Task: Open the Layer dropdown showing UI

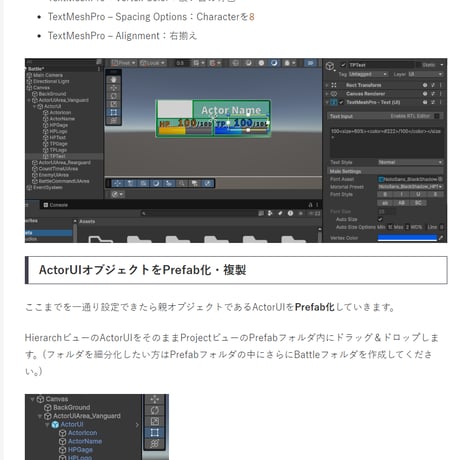Action: (425, 74)
